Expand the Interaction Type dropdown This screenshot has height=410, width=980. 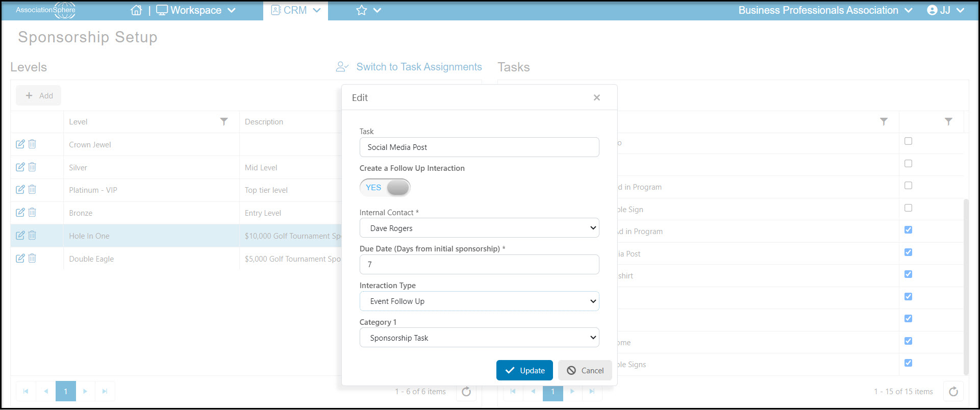[479, 301]
